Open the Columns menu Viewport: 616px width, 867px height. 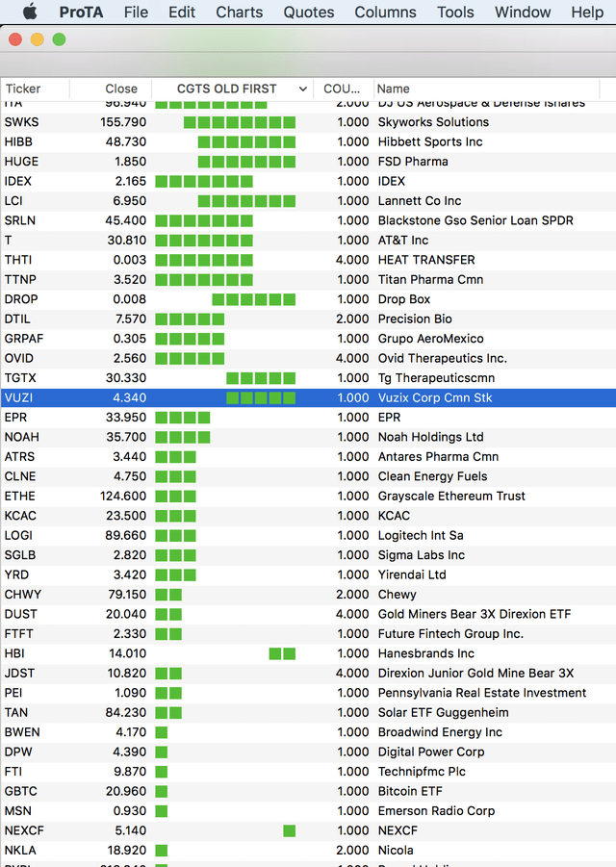coord(385,12)
